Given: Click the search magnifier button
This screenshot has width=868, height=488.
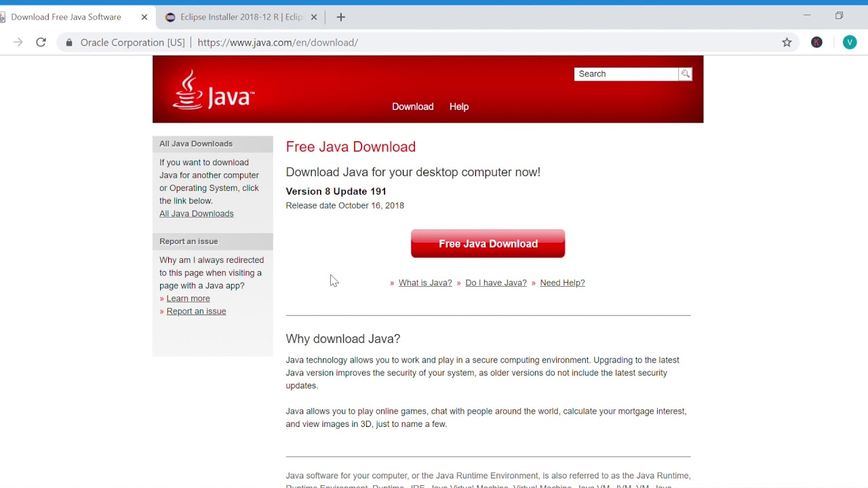Looking at the screenshot, I should 685,74.
